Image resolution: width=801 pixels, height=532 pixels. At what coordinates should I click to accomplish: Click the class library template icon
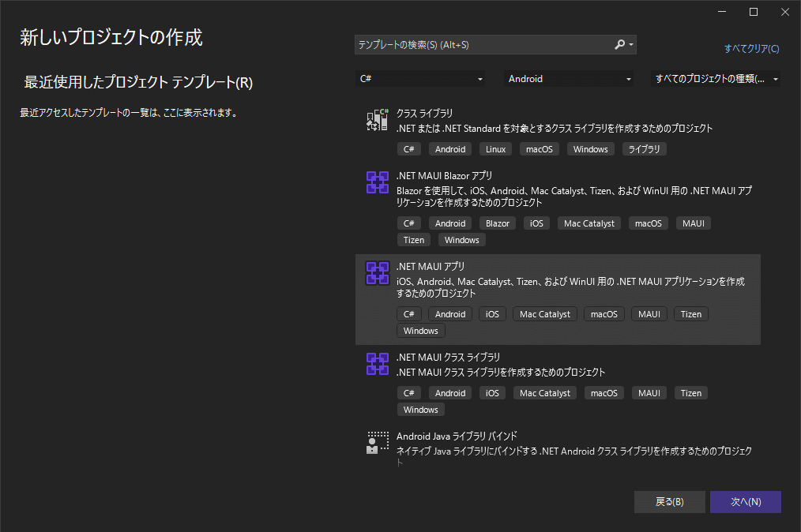click(x=378, y=120)
